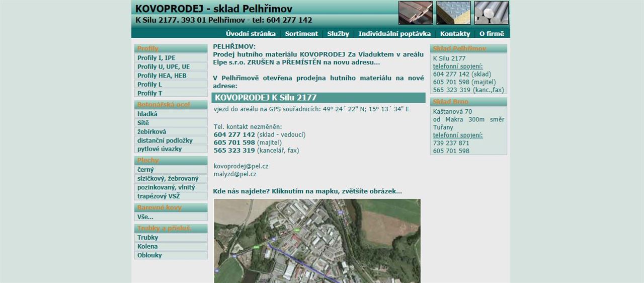This screenshot has height=283, width=644.
Task: Open the Trubky link
Action: (x=171, y=237)
